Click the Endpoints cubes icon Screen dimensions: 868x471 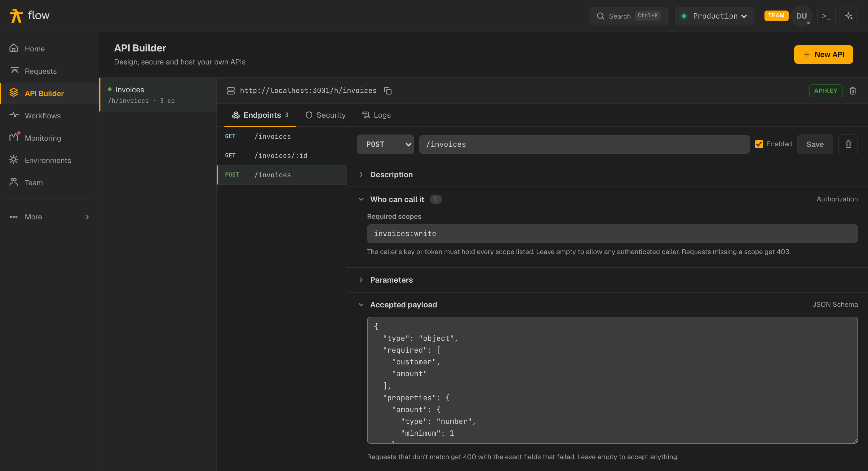point(236,115)
